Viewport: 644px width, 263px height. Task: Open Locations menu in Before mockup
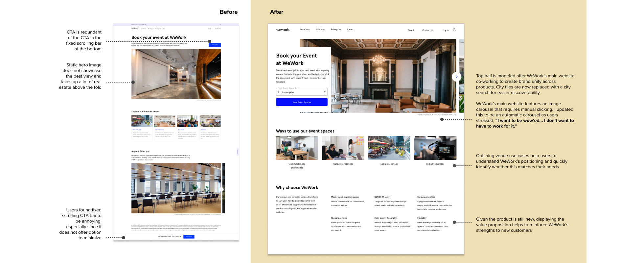click(143, 29)
